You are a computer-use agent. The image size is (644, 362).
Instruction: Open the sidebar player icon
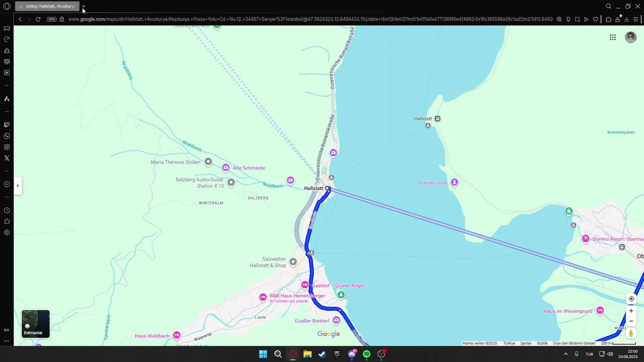(x=7, y=184)
